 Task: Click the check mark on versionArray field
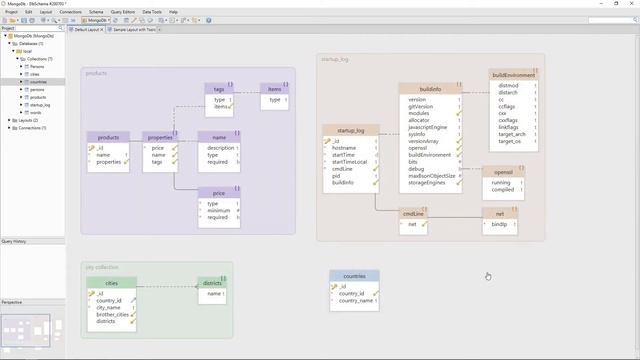[459, 141]
